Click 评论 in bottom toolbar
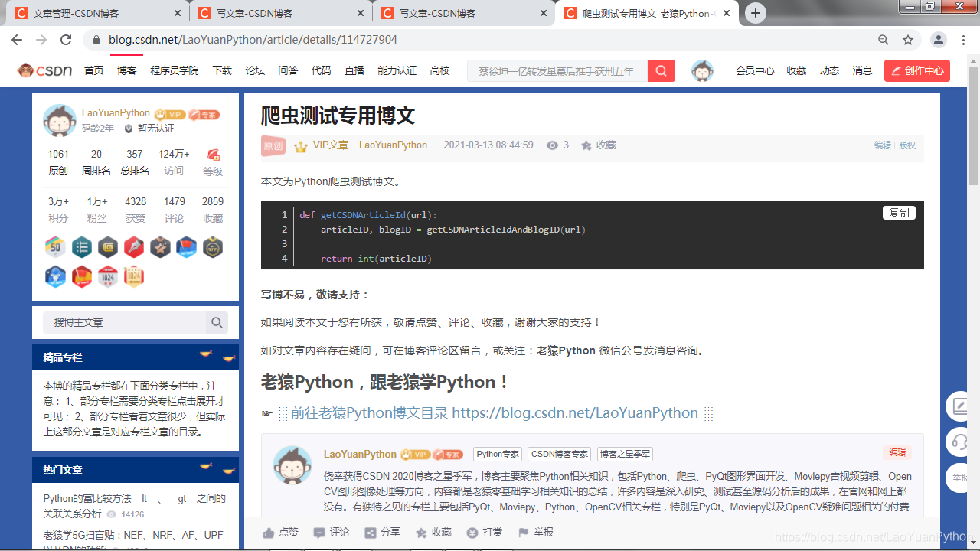The width and height of the screenshot is (980, 551). coord(331,532)
